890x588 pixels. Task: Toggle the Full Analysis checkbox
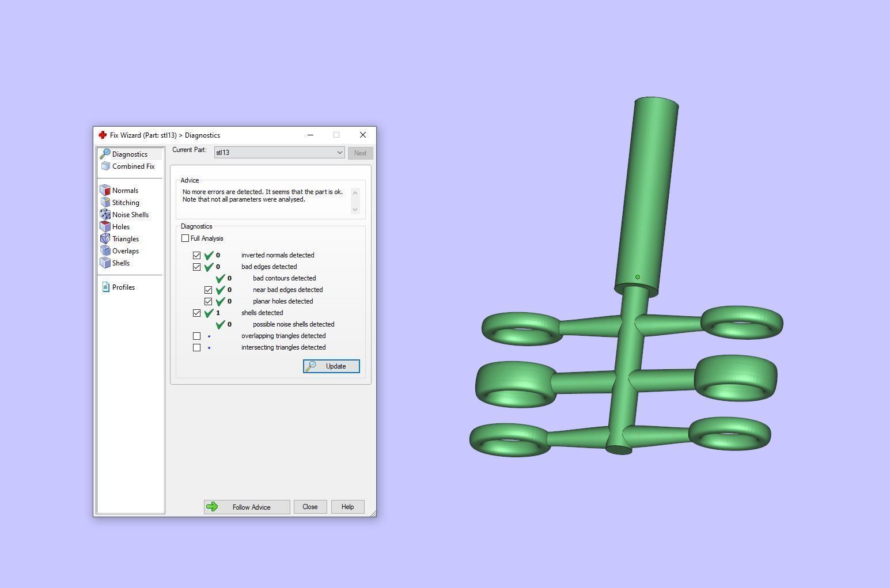point(185,238)
